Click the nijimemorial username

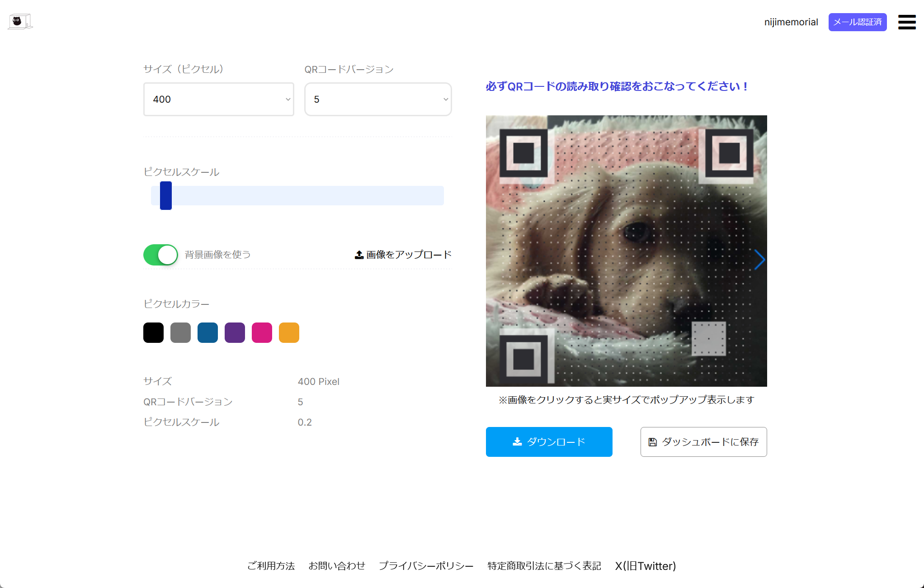pos(791,22)
